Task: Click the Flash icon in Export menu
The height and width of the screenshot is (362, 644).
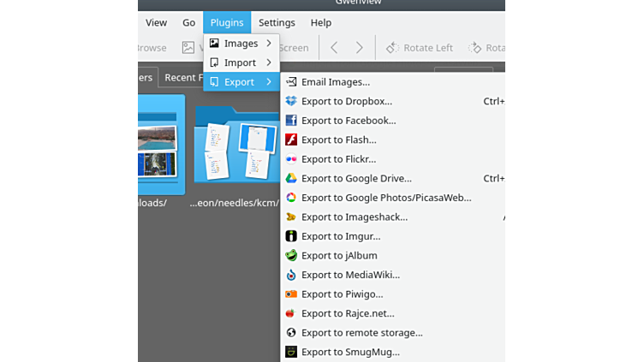Action: (291, 139)
